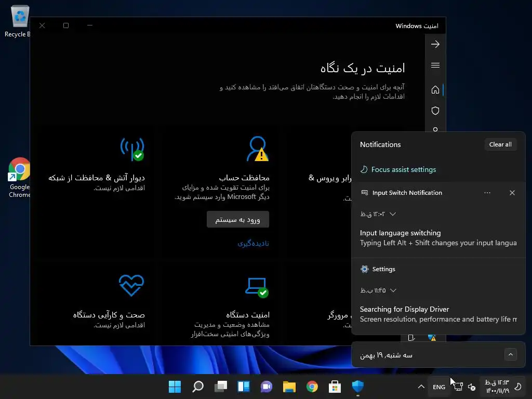Screen dimensions: 532x399
Task: Dismiss the Input Switch Notification
Action: point(512,193)
